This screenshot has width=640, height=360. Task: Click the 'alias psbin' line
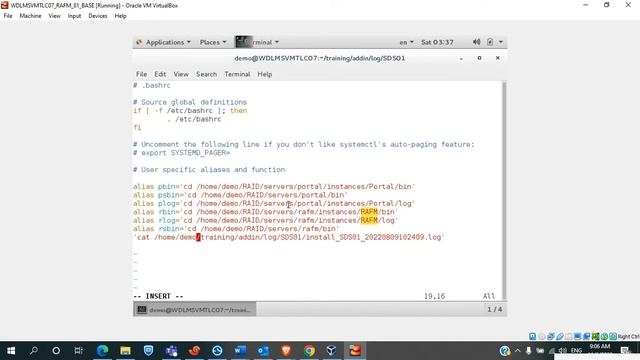[240, 195]
